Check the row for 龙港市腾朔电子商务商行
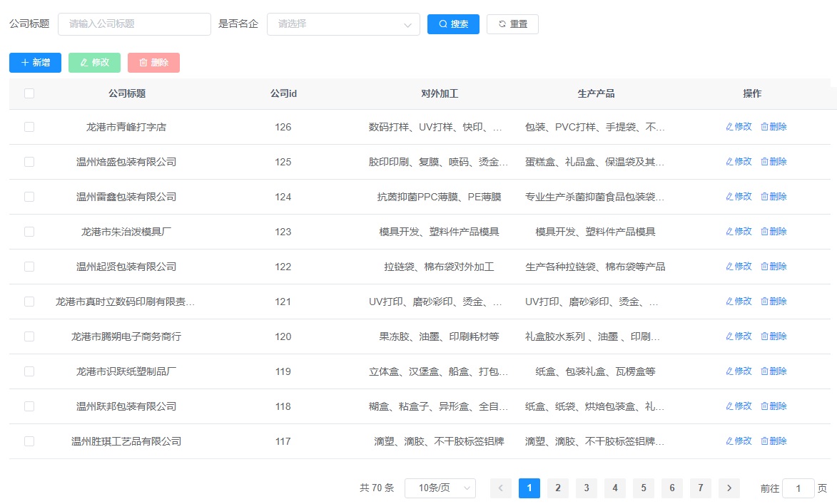This screenshot has height=504, width=837. pyautogui.click(x=29, y=336)
